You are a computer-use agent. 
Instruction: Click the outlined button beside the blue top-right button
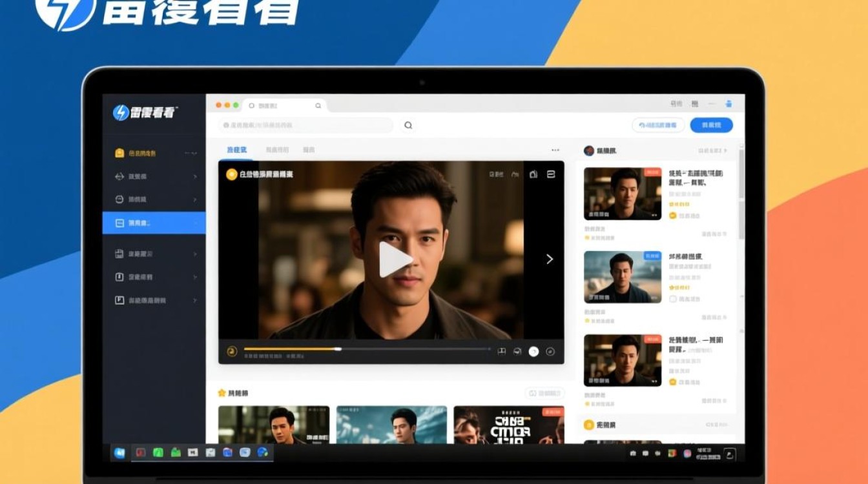click(657, 125)
